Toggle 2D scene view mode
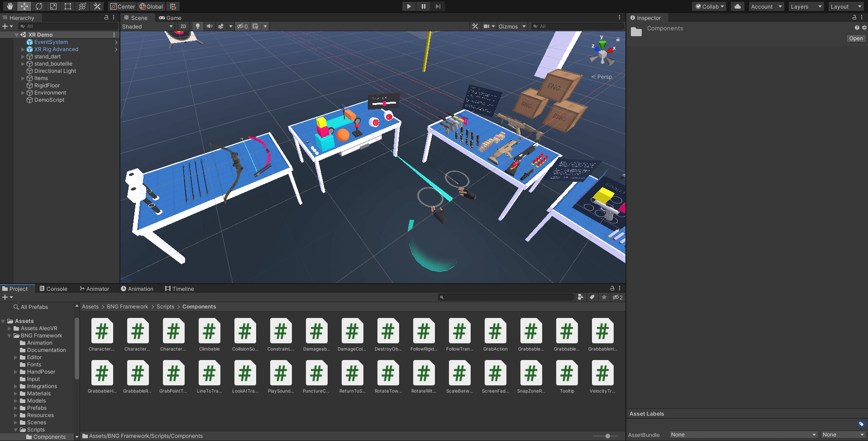The height and width of the screenshot is (441, 868). (x=183, y=26)
